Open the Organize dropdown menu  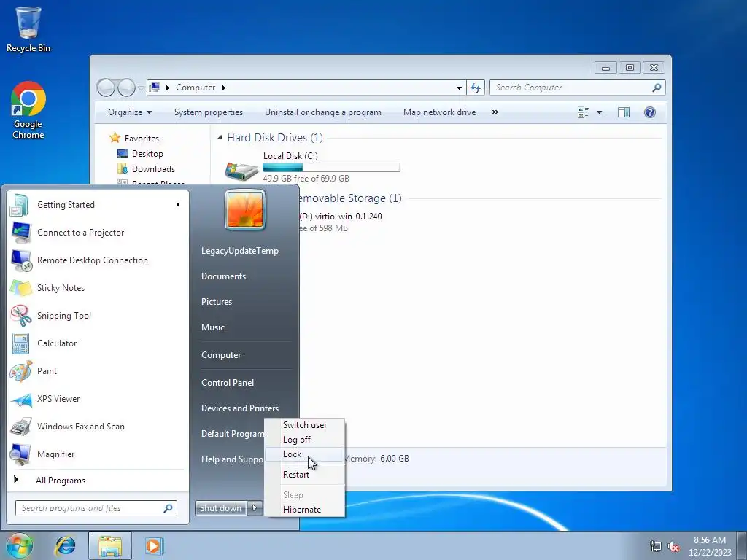[130, 112]
